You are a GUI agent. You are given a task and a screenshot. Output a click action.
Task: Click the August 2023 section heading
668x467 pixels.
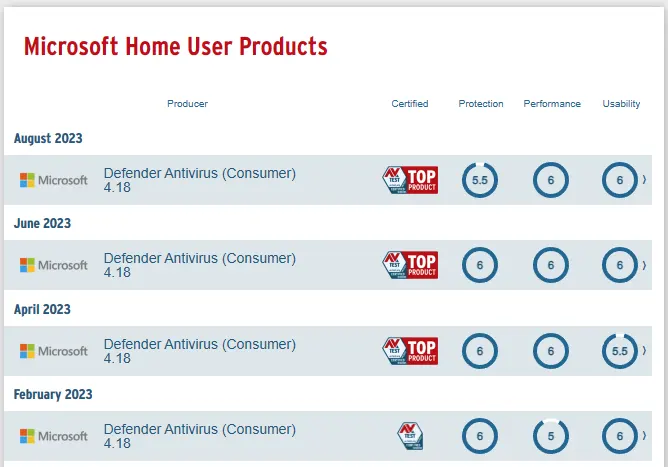click(x=48, y=138)
